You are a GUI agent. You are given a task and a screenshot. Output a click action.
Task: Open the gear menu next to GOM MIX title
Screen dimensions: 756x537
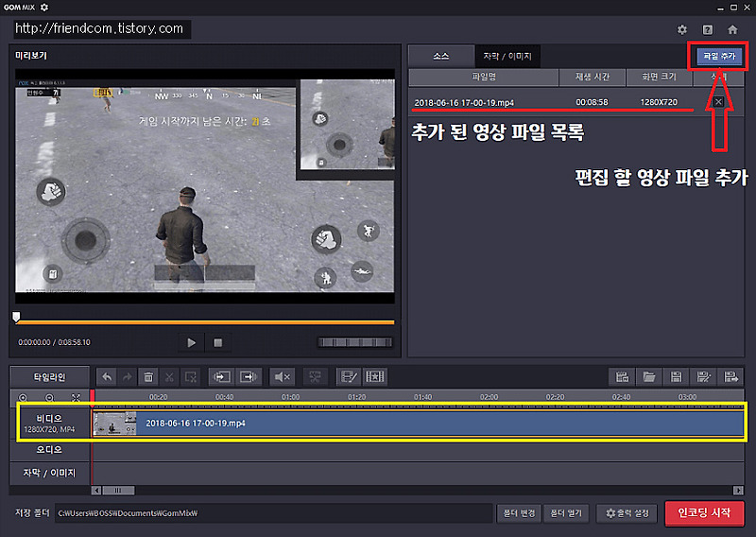click(43, 8)
